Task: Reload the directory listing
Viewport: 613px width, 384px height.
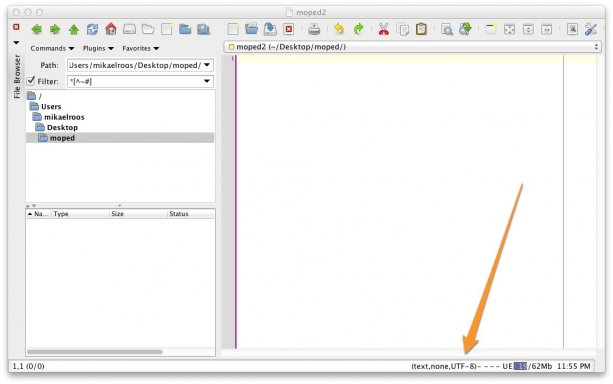Action: 92,29
